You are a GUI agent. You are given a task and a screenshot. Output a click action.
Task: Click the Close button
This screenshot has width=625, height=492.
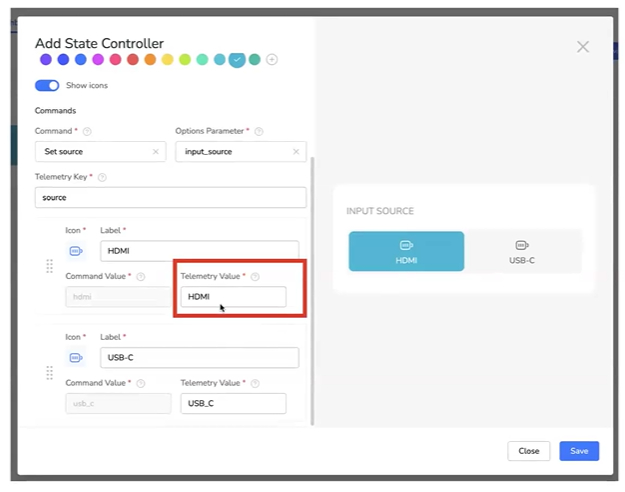529,451
